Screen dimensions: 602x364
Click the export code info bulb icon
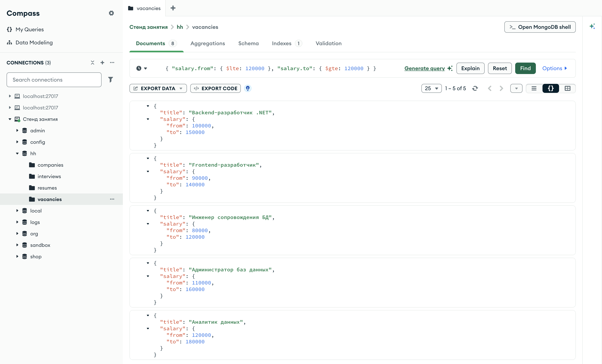tap(248, 88)
